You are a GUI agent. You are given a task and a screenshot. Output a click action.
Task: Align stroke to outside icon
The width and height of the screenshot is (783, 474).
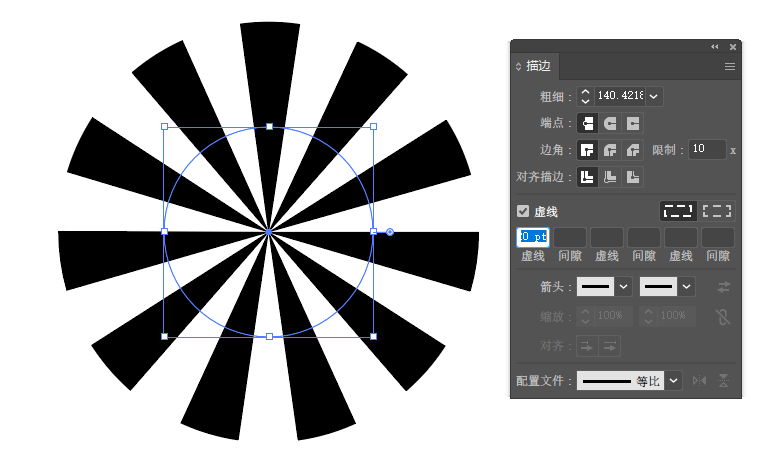[632, 177]
